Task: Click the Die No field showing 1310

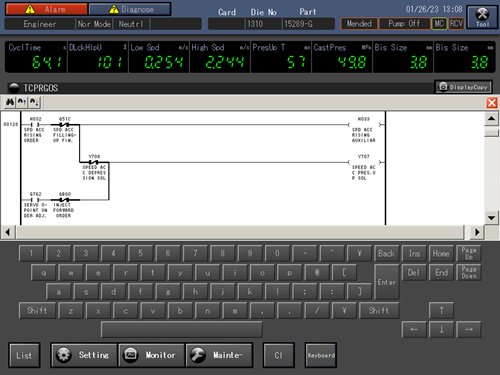Action: coord(263,24)
